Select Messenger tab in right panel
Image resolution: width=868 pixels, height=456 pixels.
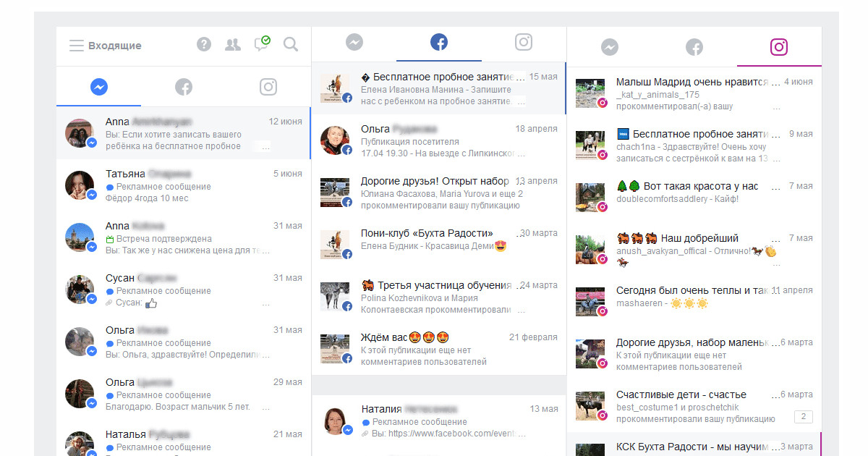(x=610, y=48)
